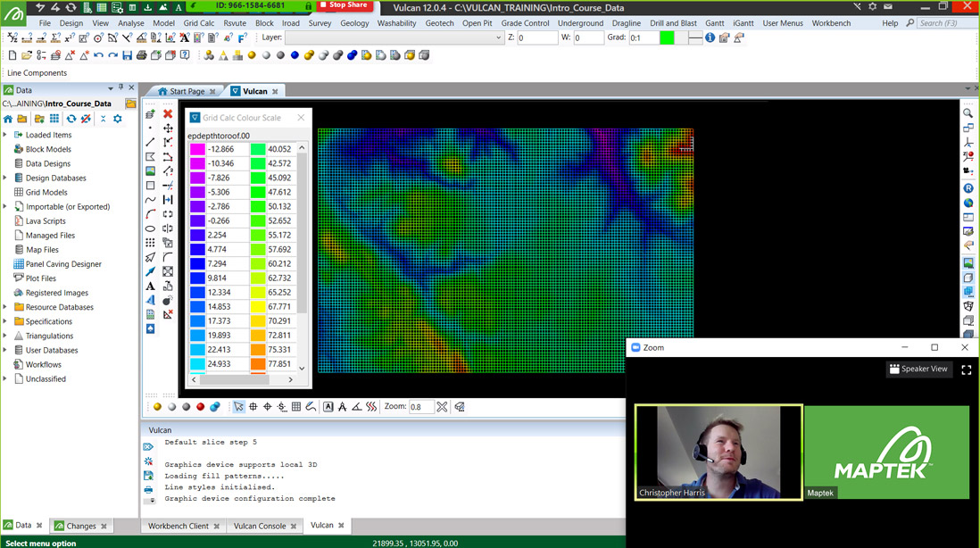Toggle snap to grid icon in status toolbar
The image size is (980, 548).
[296, 407]
